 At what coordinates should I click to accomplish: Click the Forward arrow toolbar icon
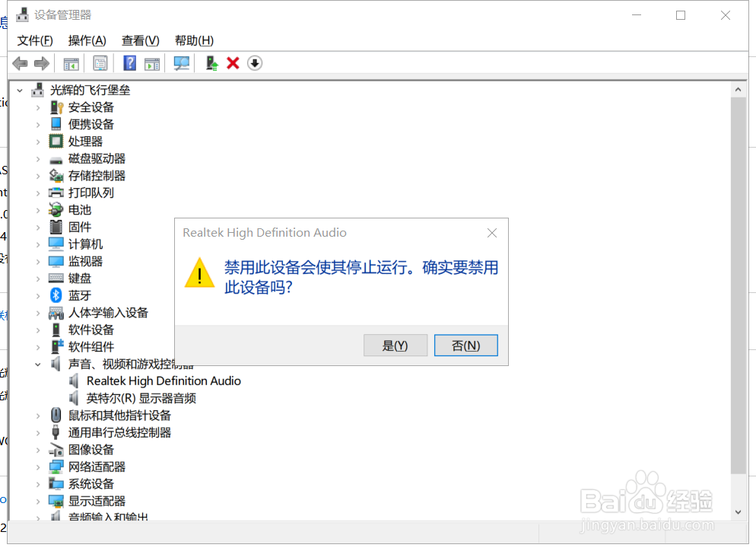[x=42, y=63]
